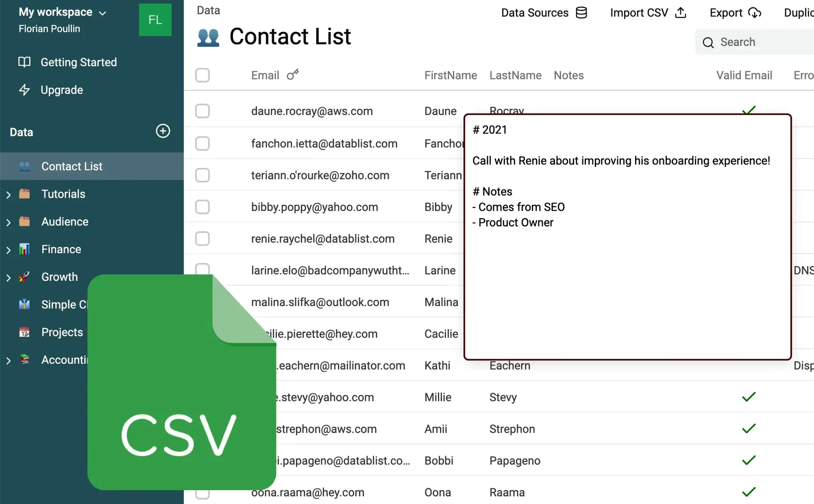Open the search magnifier in the search bar

click(x=708, y=42)
